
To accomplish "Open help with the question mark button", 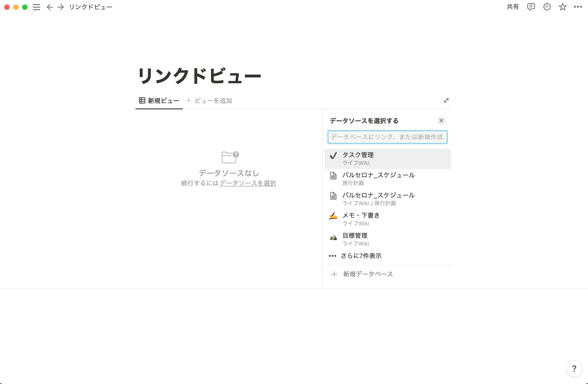I will 574,369.
